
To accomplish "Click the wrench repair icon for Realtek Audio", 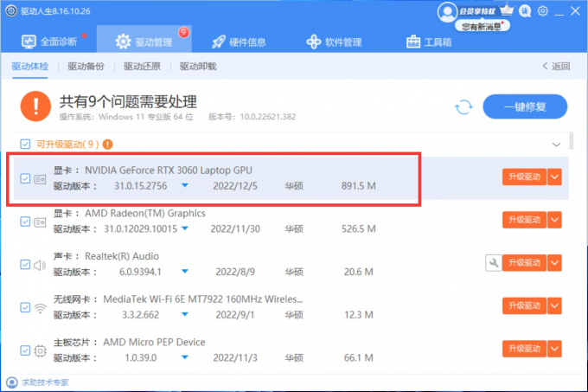I will [x=494, y=263].
